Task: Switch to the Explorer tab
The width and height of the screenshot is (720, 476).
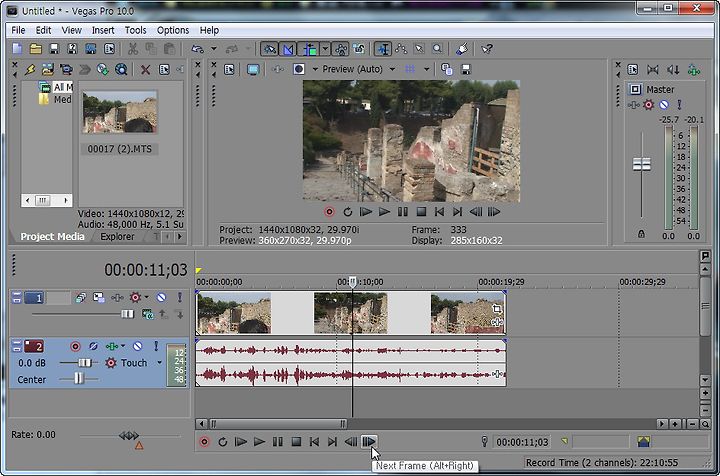Action: pos(117,237)
